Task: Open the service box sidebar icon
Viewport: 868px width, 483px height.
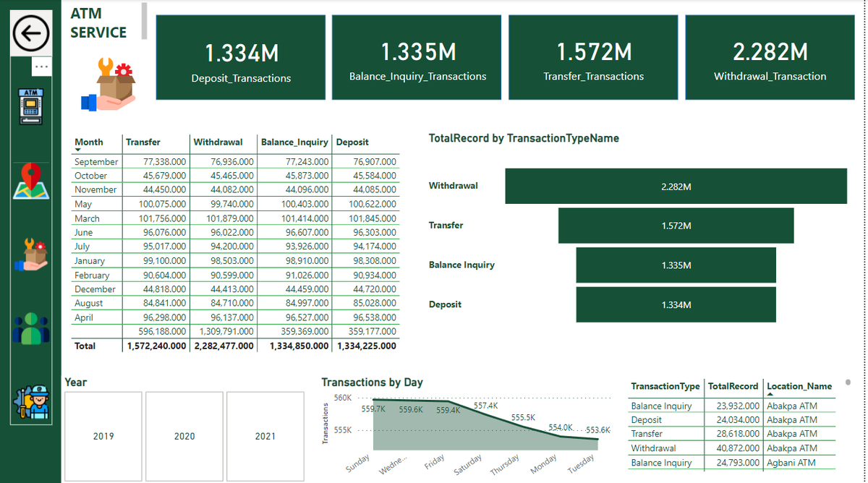Action: click(x=31, y=255)
